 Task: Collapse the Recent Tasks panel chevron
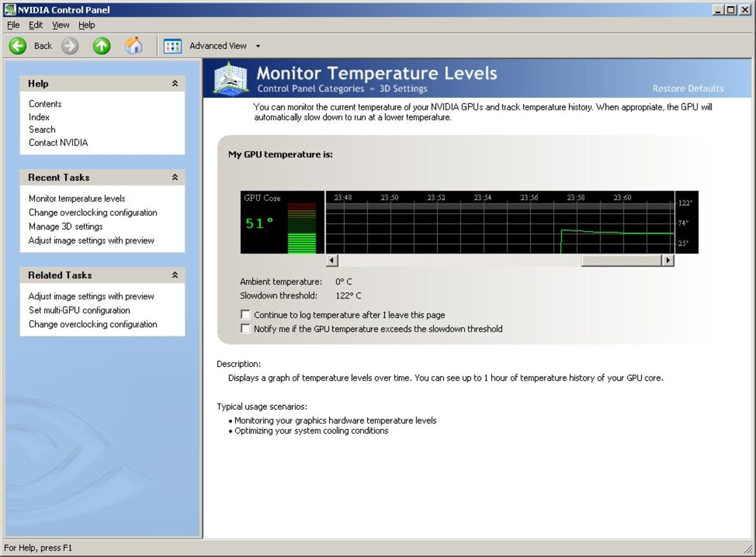[175, 177]
